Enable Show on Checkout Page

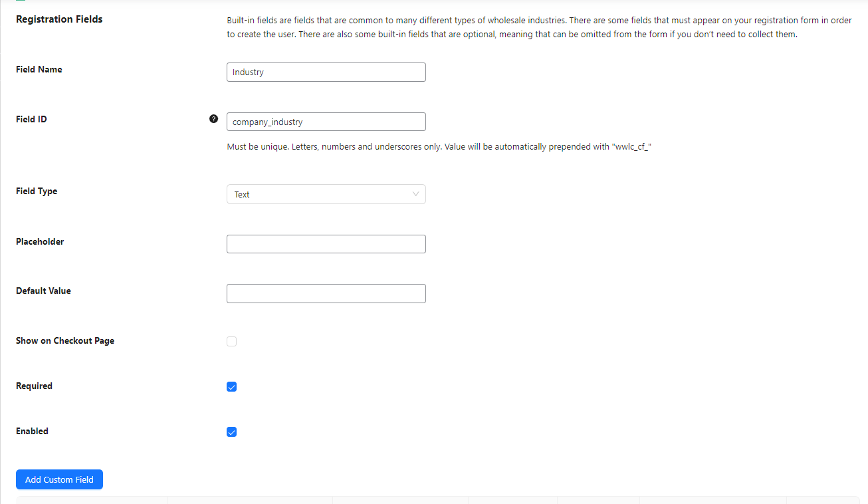231,341
